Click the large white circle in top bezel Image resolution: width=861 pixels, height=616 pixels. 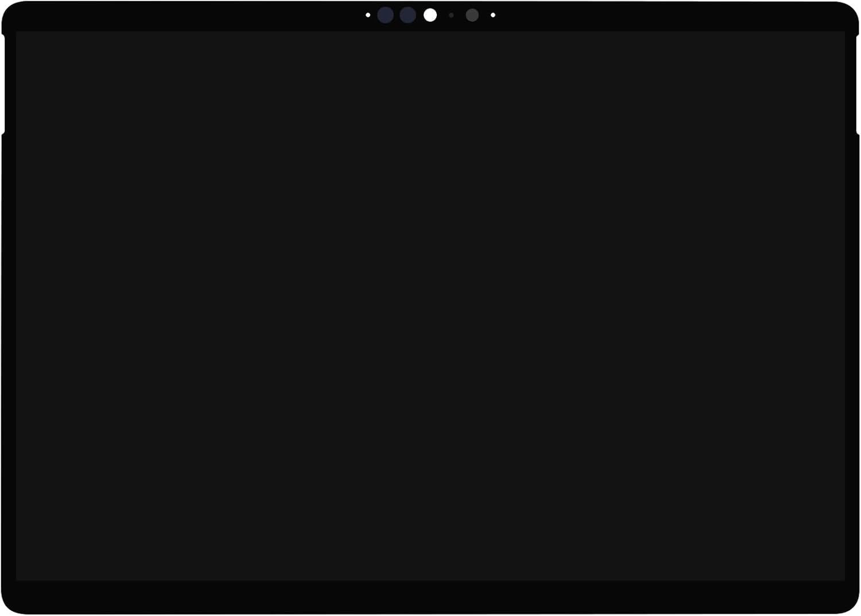[x=430, y=15]
